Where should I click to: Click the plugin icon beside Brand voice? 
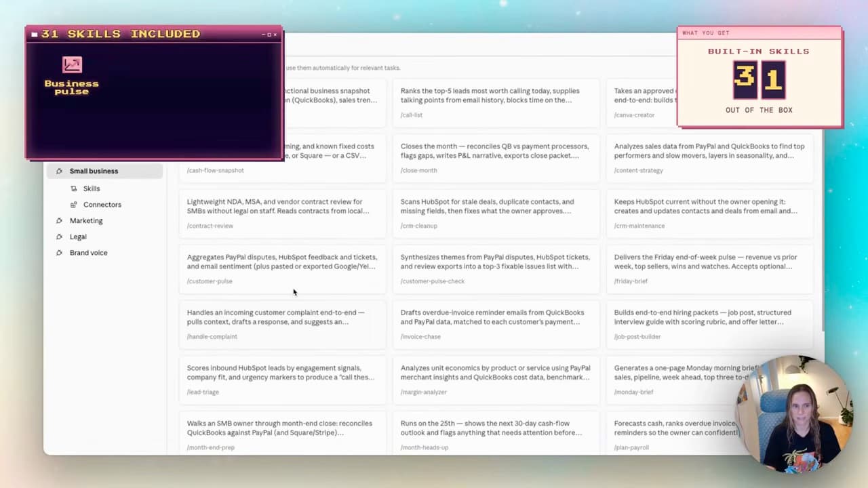(x=59, y=253)
